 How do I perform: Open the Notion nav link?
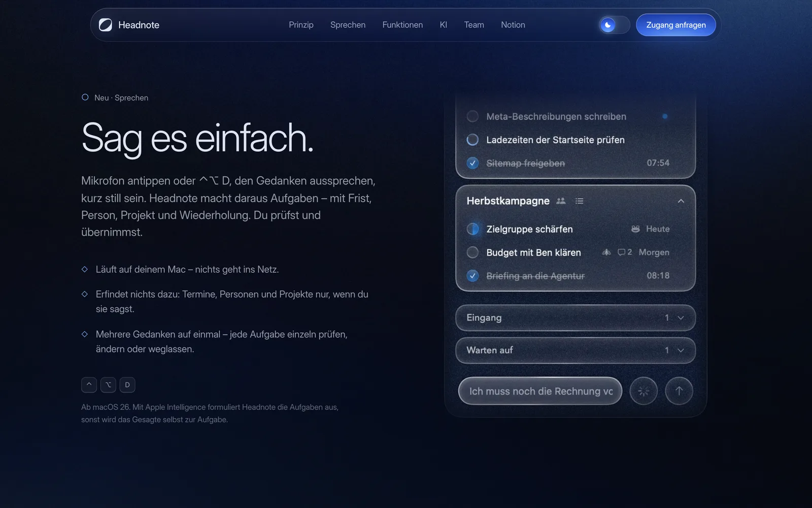click(513, 25)
